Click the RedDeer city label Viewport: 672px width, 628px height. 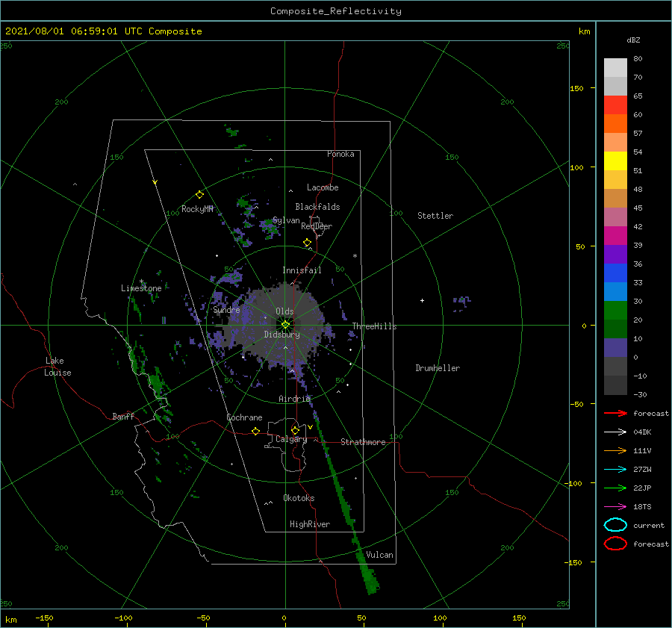point(317,226)
